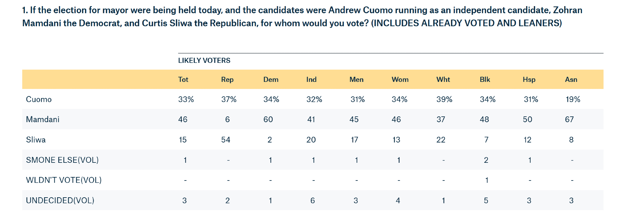Screen dimensions: 644x215
Task: Select the SMONE ELSE(VOL) row label
Action: tap(62, 160)
